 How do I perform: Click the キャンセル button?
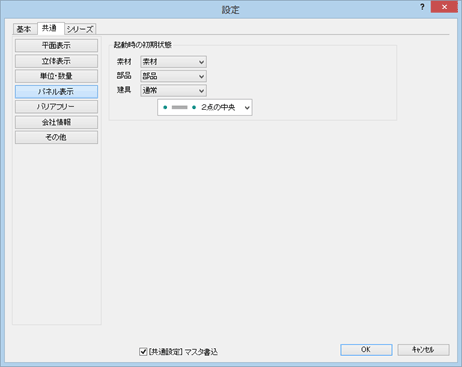423,350
